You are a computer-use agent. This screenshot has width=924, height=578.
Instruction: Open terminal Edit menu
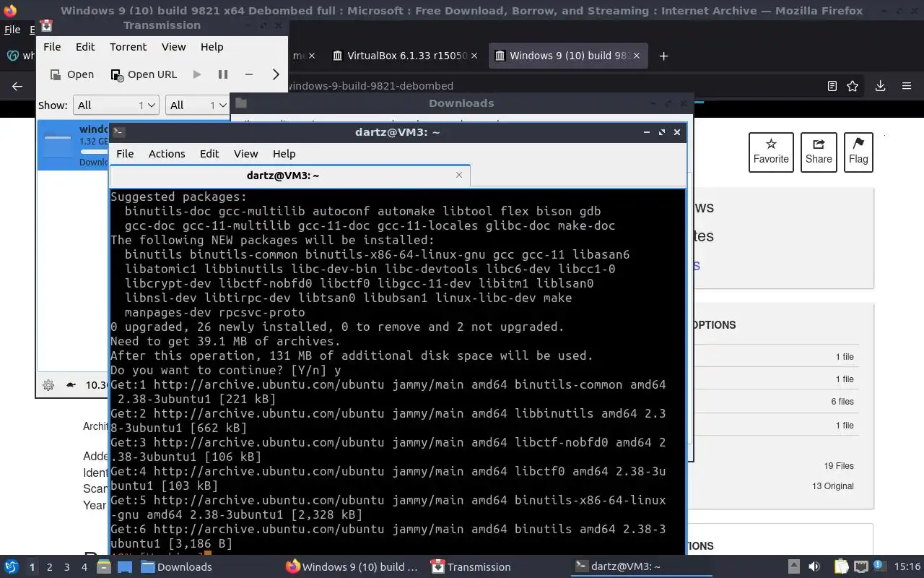pos(209,154)
